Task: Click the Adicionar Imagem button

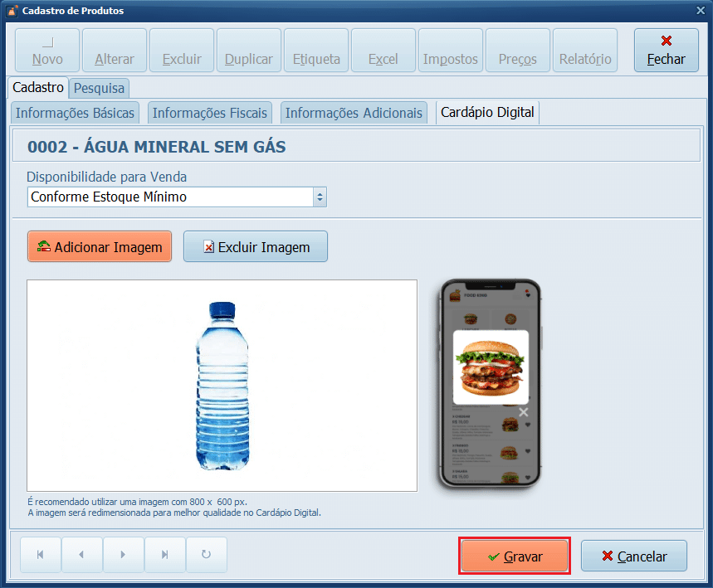Action: (100, 246)
